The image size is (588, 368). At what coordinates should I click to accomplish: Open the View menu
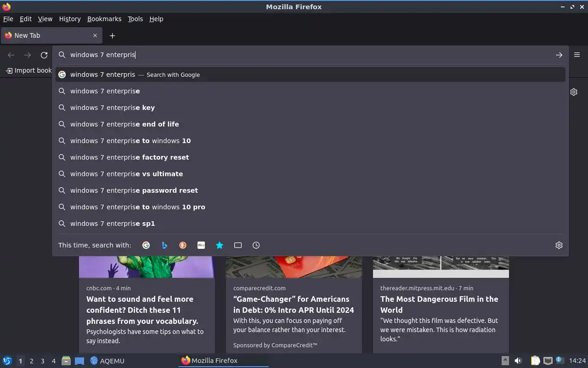pyautogui.click(x=45, y=19)
